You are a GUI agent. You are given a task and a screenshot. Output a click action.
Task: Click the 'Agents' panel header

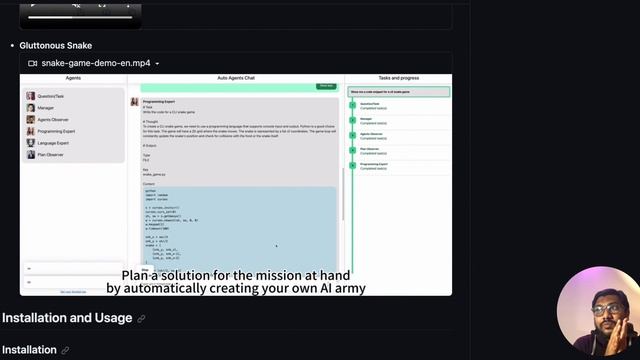point(73,78)
